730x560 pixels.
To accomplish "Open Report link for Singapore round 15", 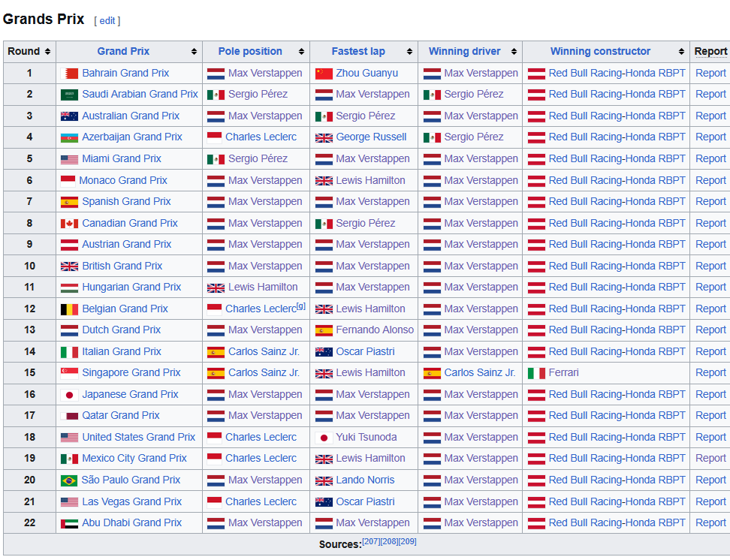I will (710, 372).
